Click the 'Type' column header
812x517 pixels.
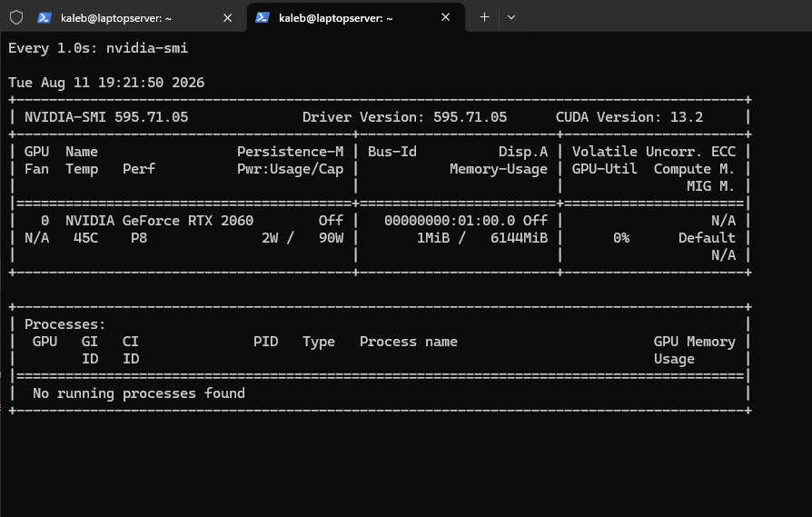[x=319, y=342]
